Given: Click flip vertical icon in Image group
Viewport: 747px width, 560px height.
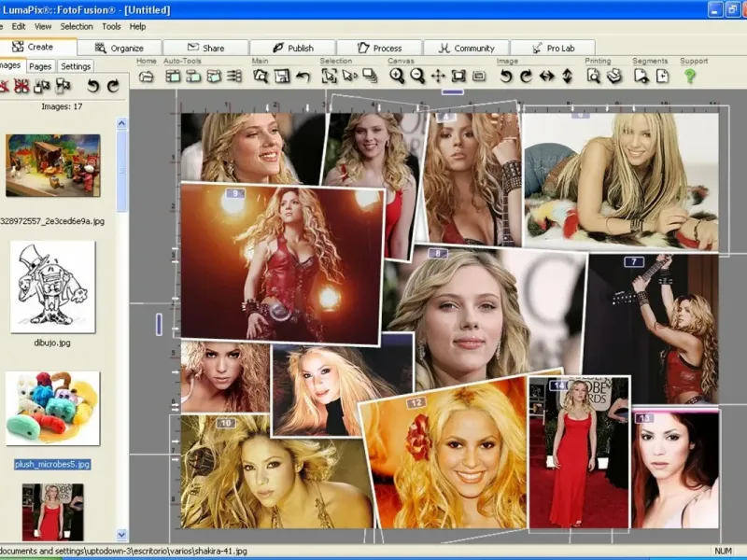Looking at the screenshot, I should [x=567, y=77].
